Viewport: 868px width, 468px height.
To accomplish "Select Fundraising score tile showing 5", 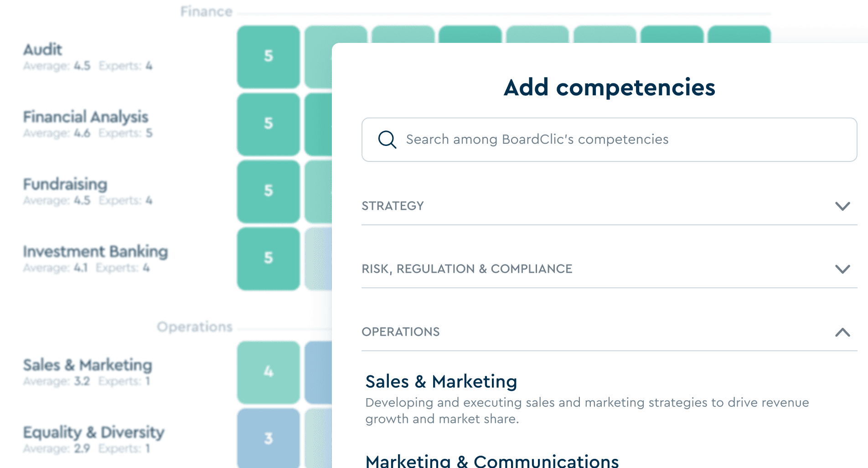I will click(269, 191).
